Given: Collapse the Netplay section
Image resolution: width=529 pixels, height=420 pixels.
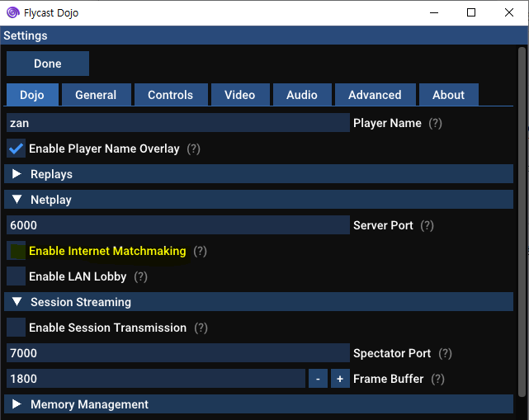Looking at the screenshot, I should point(259,200).
